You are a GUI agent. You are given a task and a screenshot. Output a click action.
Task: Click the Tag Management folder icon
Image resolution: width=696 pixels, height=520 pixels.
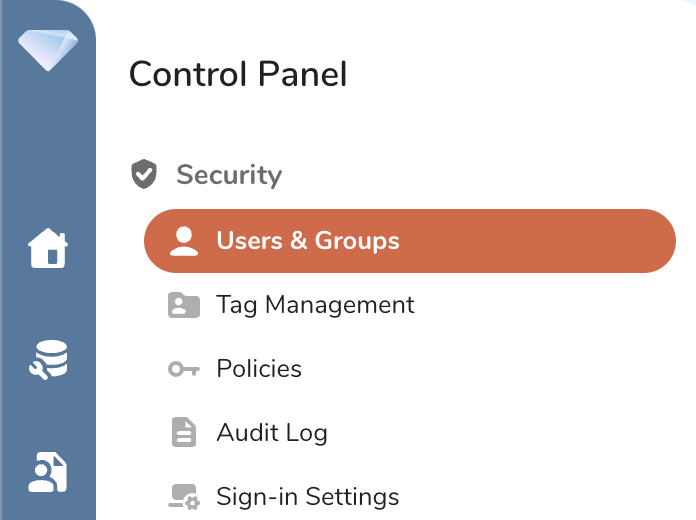tap(184, 305)
